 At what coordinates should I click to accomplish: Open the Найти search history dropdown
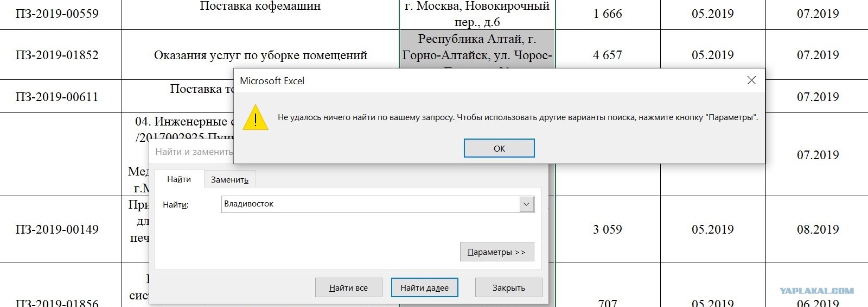point(526,204)
